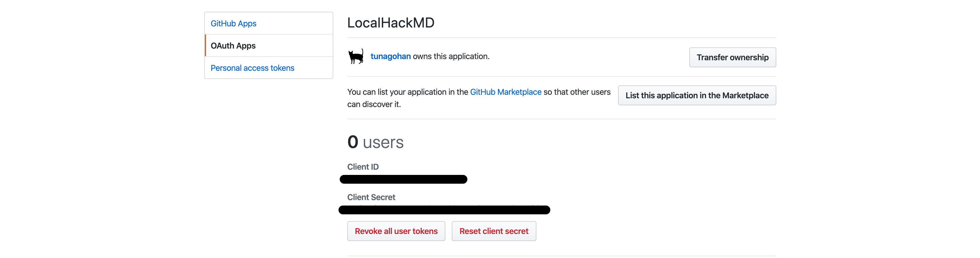Image resolution: width=980 pixels, height=258 pixels.
Task: Select the OAuth Apps sidebar entry
Action: click(x=233, y=45)
